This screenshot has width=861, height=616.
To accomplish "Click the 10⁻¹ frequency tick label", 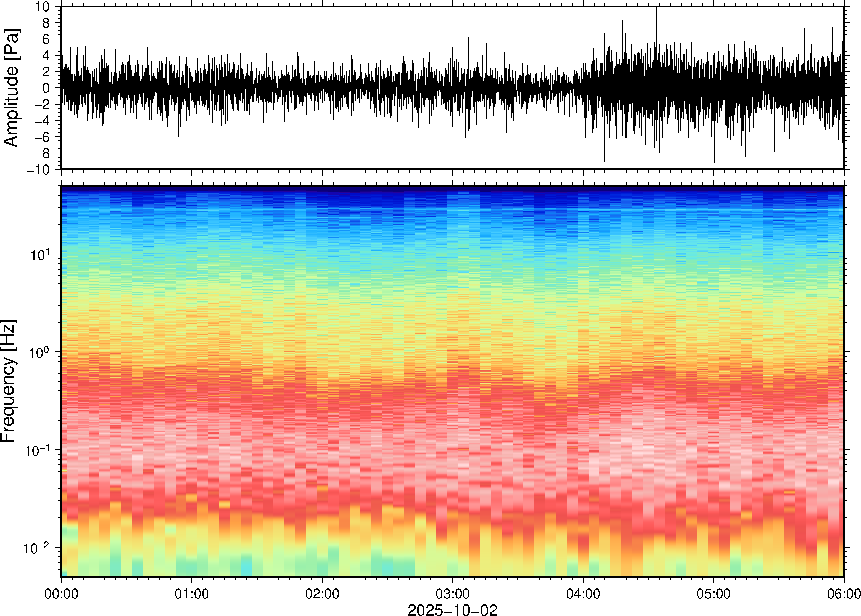I will click(37, 450).
